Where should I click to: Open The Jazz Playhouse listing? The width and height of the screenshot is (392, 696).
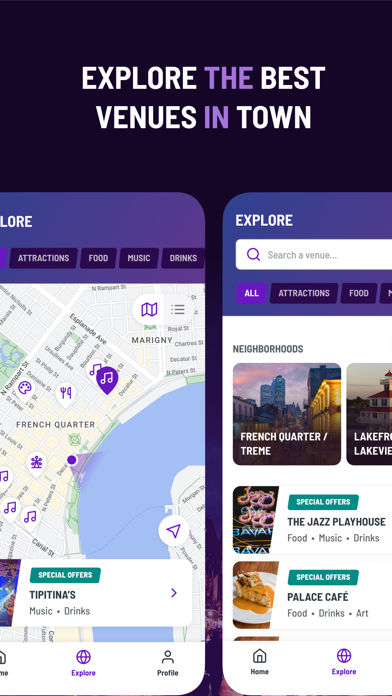(x=313, y=520)
